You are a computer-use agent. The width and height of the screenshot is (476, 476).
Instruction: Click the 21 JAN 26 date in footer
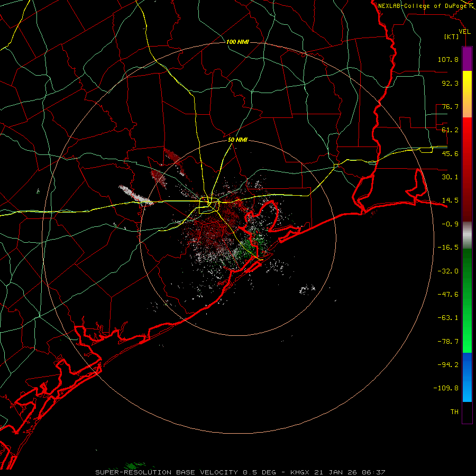coord(335,472)
